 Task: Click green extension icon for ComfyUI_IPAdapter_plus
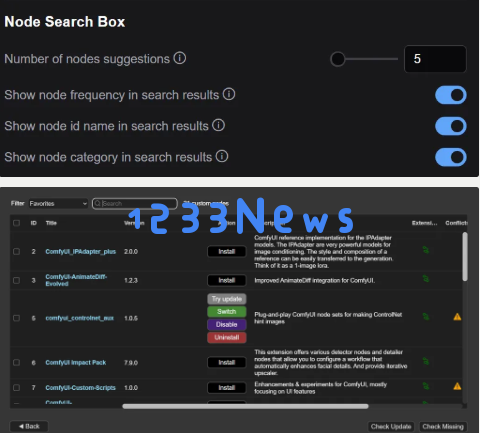click(x=426, y=250)
